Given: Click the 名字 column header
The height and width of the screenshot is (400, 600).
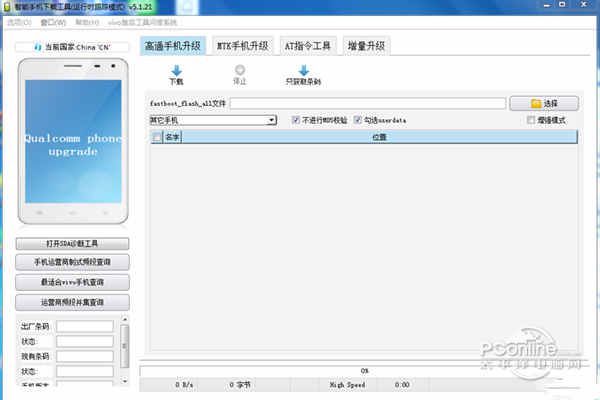Looking at the screenshot, I should pyautogui.click(x=172, y=137).
